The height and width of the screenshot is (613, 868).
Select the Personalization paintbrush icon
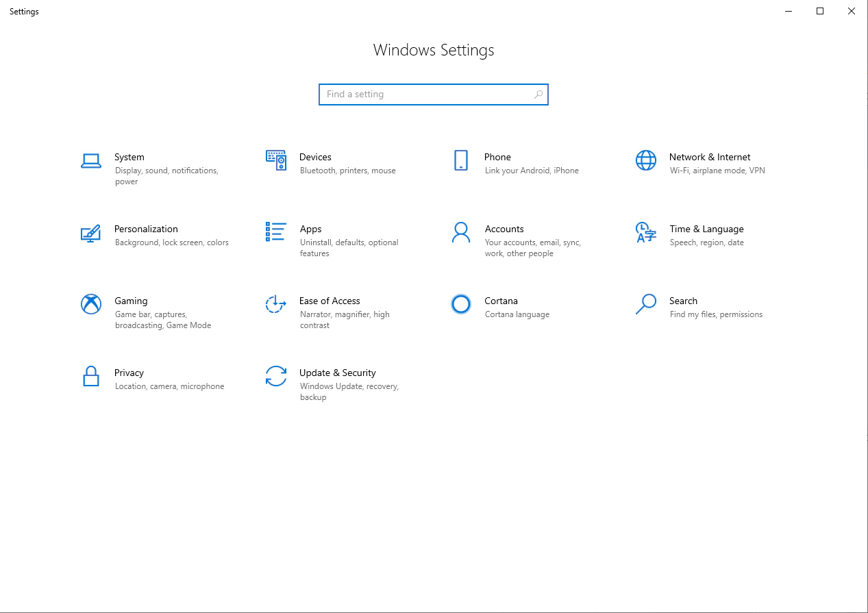(91, 233)
